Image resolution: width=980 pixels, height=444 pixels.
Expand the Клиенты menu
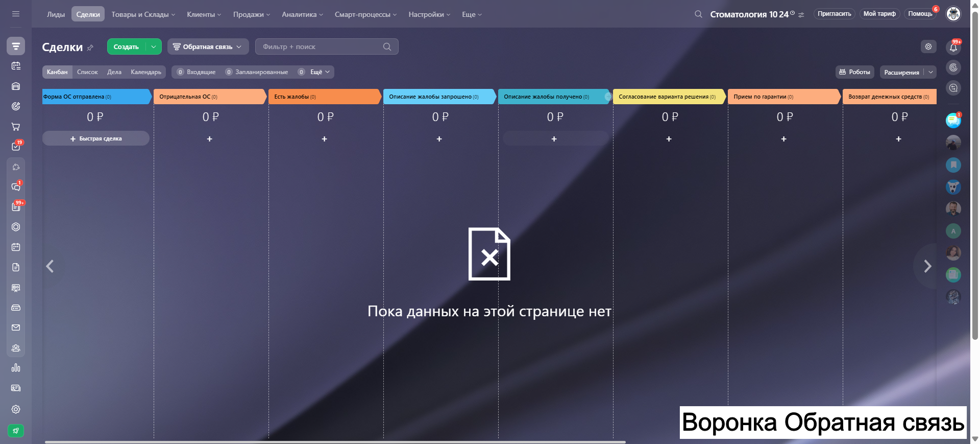coord(204,14)
